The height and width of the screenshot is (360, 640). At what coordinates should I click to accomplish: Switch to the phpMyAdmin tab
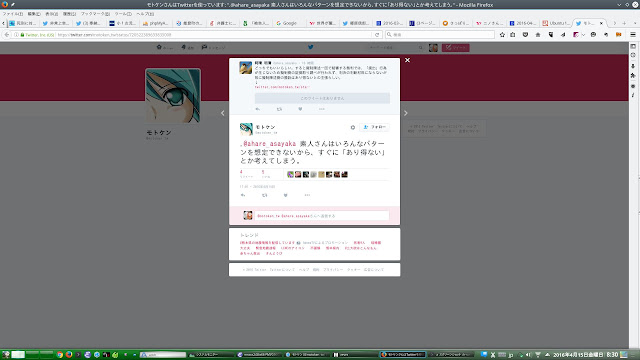[155, 23]
